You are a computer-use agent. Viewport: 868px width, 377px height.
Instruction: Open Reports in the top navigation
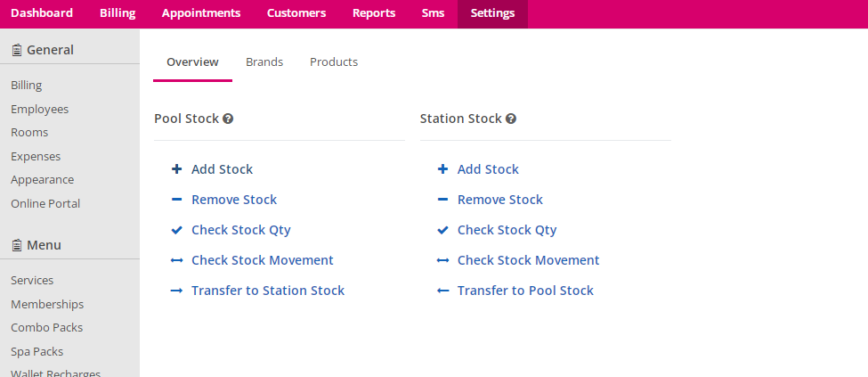coord(374,13)
